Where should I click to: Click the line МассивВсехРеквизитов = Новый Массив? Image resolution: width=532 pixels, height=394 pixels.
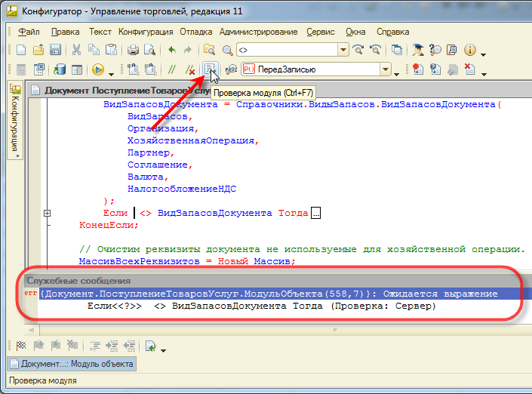pos(187,261)
